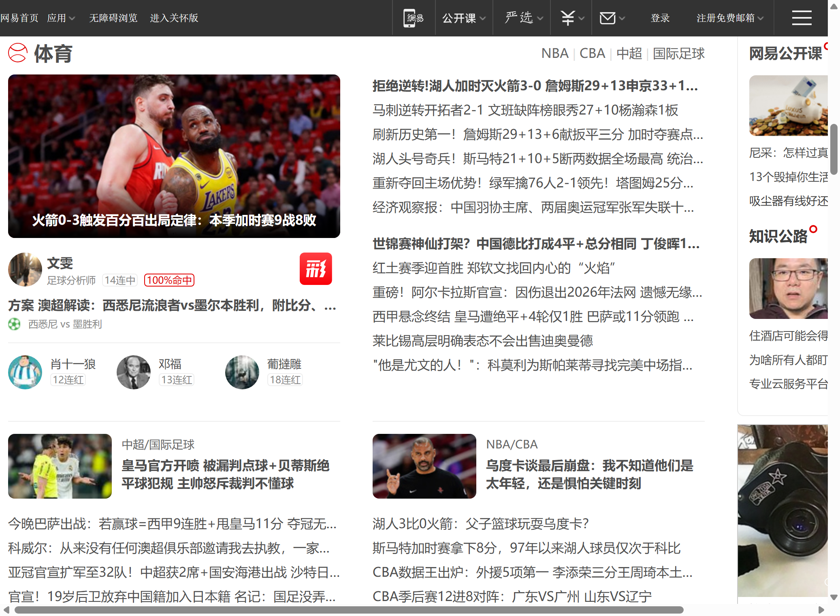This screenshot has height=616, width=840.
Task: Click the vertical scrollbar thumb
Action: coord(834,149)
